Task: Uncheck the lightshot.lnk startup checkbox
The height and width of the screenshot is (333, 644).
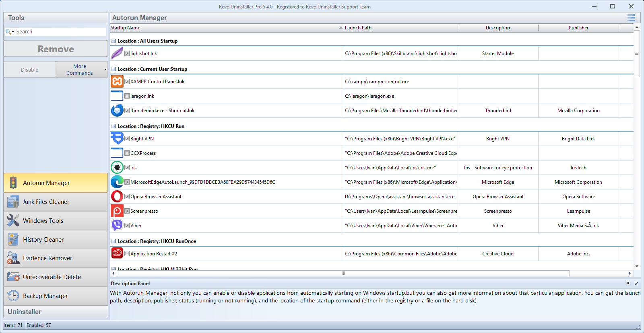Action: [x=127, y=53]
